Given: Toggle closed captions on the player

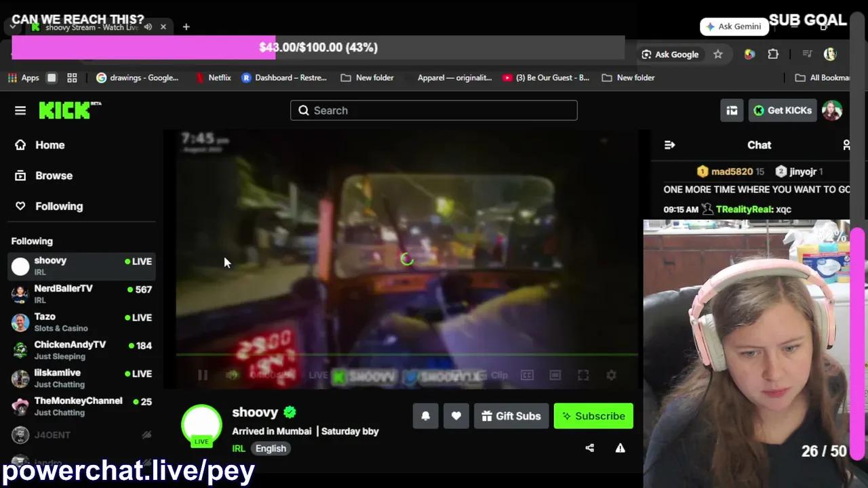Looking at the screenshot, I should tap(527, 375).
